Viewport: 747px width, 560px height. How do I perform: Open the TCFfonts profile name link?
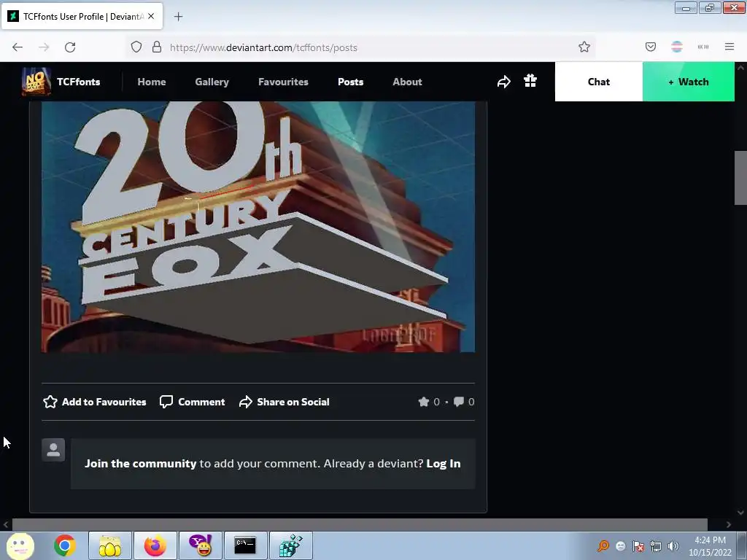79,82
